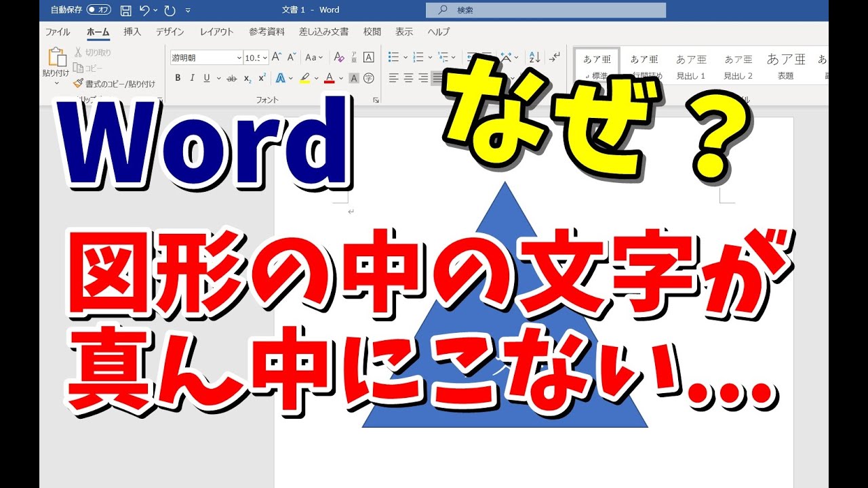Select the blue triangle shape in document
868x488 pixels.
(x=505, y=305)
